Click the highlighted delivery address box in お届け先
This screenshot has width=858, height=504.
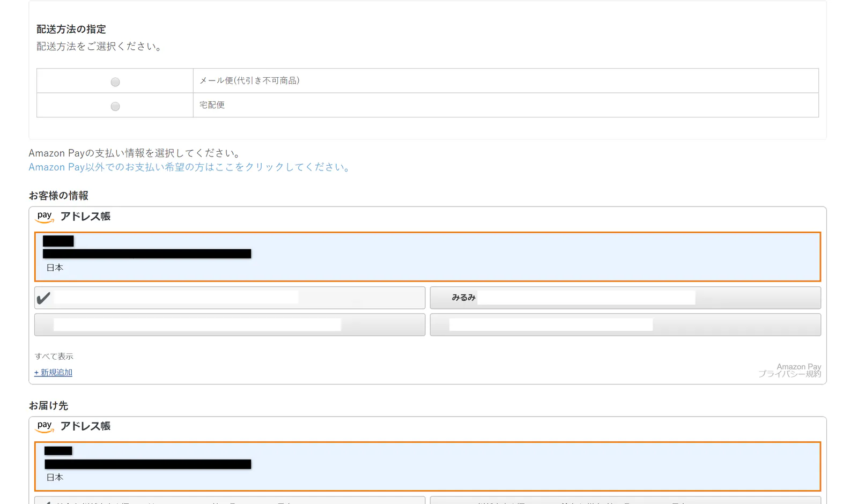click(x=427, y=466)
